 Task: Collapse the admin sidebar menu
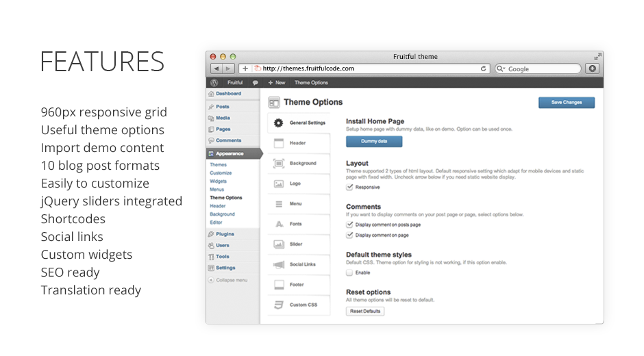[228, 280]
